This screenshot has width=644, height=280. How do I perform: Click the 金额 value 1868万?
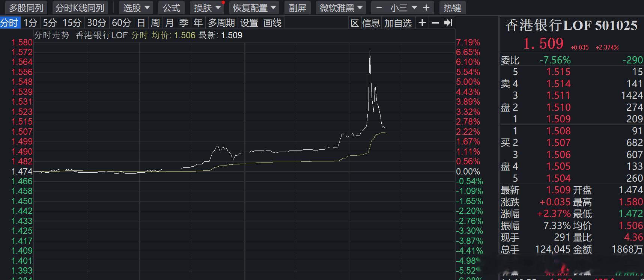pyautogui.click(x=627, y=249)
